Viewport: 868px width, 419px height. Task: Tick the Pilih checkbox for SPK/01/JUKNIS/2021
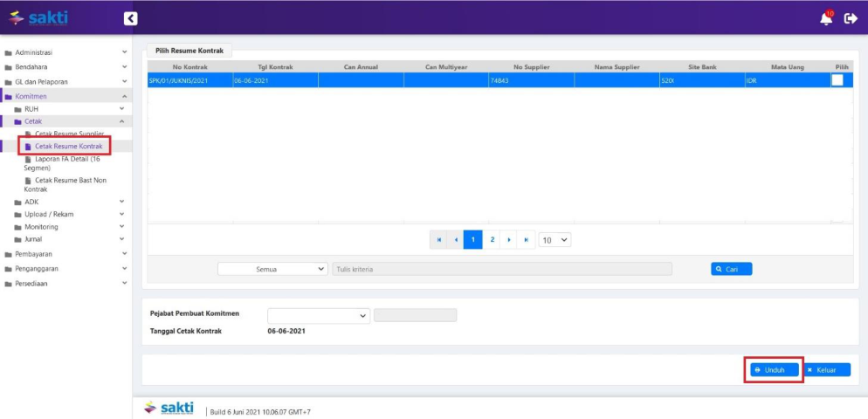point(837,80)
